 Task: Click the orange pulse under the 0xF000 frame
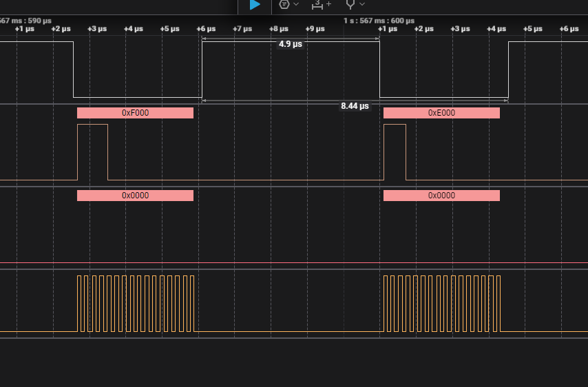pos(92,151)
